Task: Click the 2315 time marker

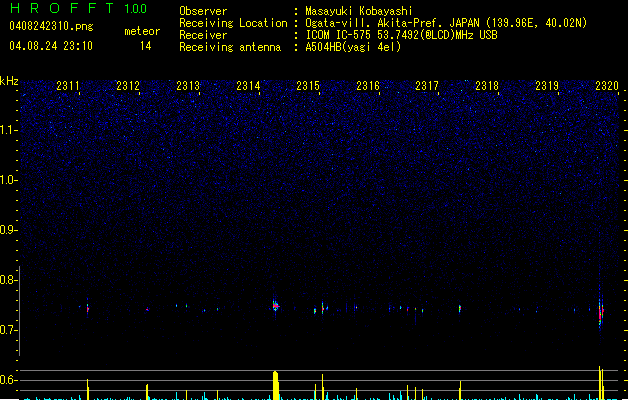Action: 308,86
